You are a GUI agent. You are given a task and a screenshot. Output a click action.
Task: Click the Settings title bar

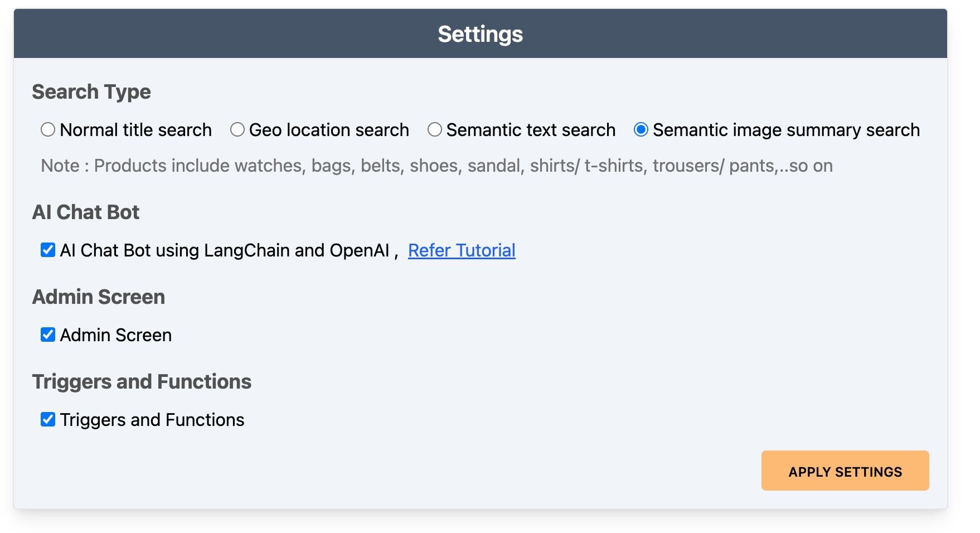click(x=481, y=33)
